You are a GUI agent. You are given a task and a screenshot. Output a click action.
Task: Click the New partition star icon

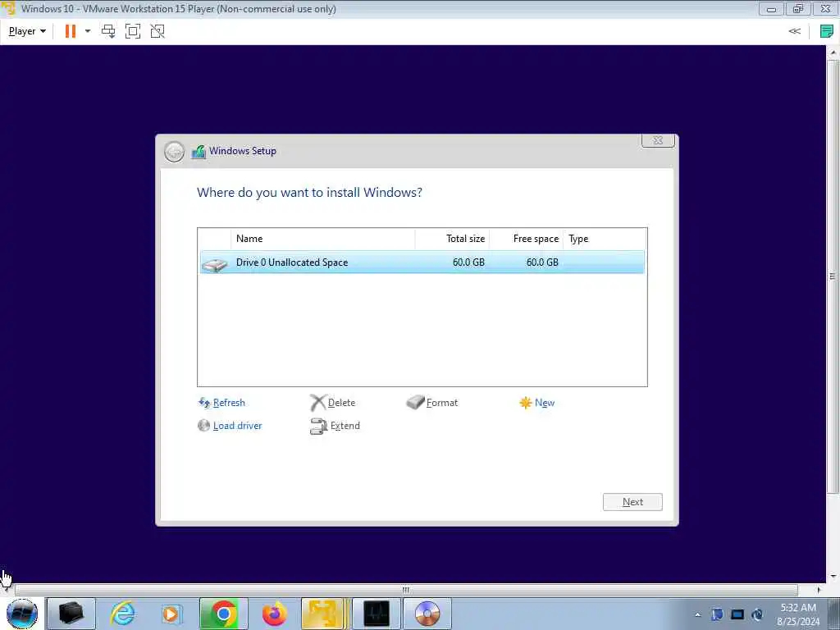pos(526,402)
